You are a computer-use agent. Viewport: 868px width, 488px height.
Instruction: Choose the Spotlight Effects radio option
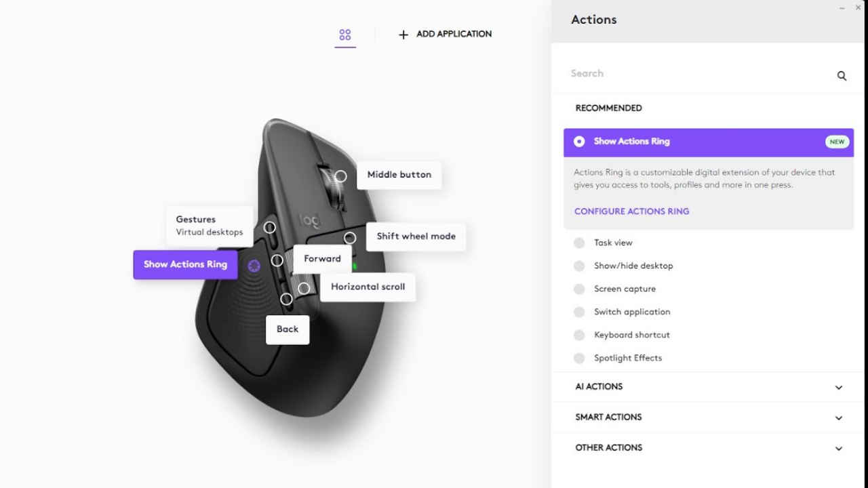pos(579,358)
